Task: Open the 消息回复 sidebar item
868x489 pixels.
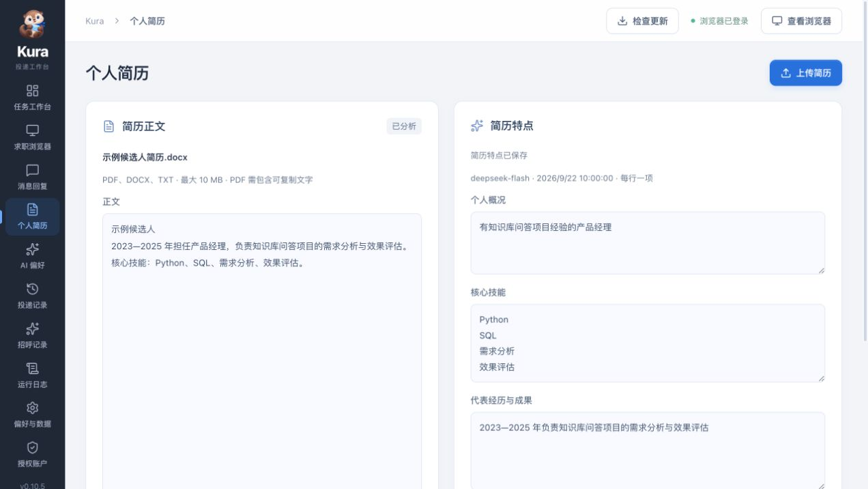Action: pos(32,177)
